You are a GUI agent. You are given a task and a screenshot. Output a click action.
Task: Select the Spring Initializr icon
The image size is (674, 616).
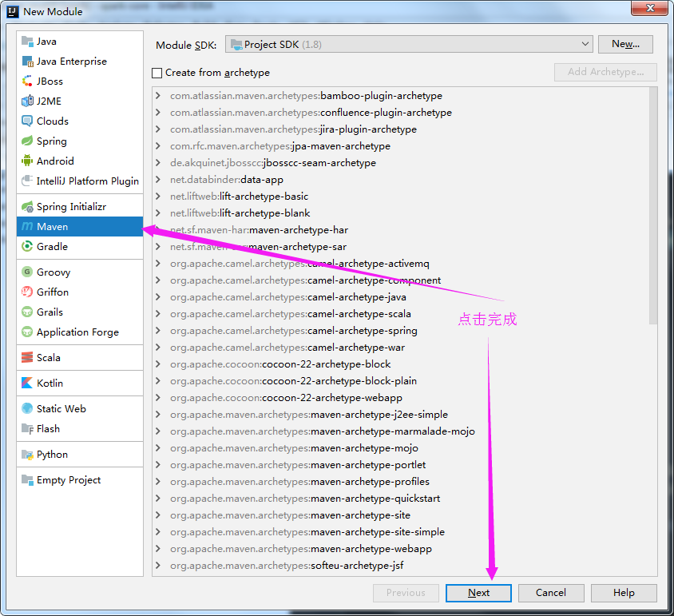[27, 206]
